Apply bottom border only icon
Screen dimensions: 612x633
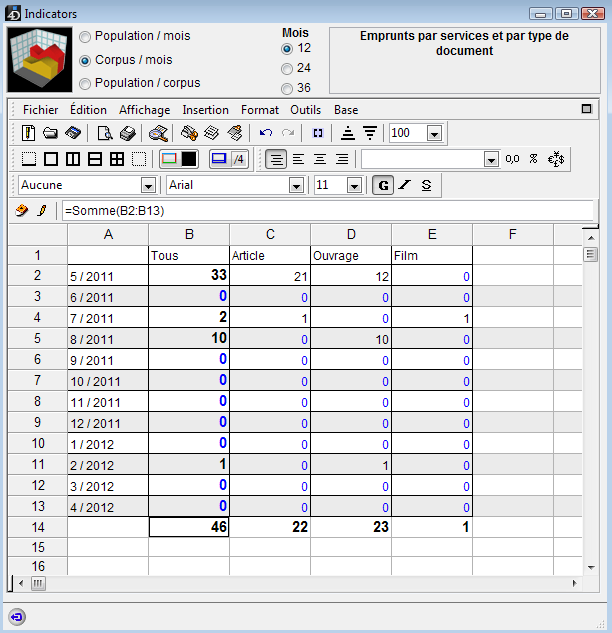pos(29,159)
